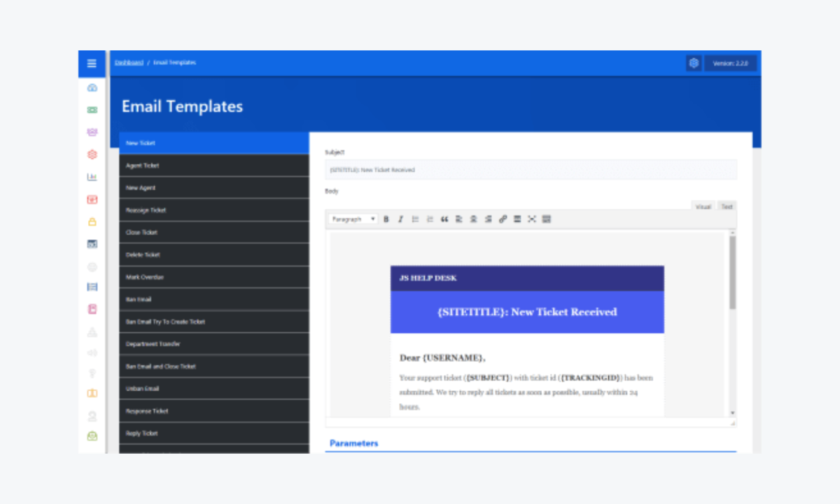Viewport: 840px width, 504px height.
Task: Align text left using the alignment icon
Action: tap(459, 218)
